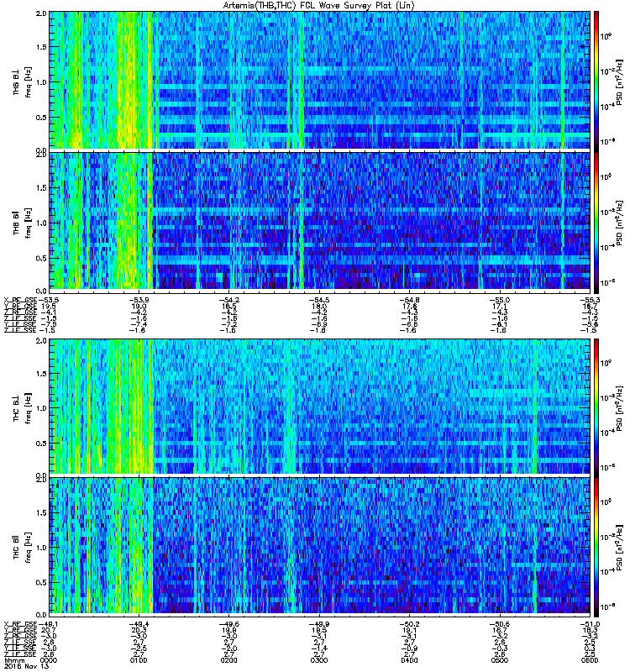Click the THB X_RE_GSE value "-54.8"
This screenshot has height=672, width=630.
tap(409, 300)
